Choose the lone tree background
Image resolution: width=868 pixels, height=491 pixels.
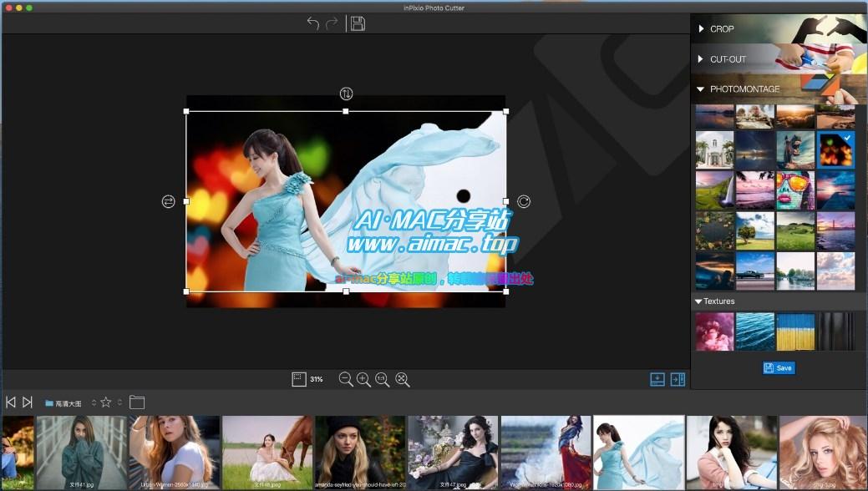tap(755, 230)
